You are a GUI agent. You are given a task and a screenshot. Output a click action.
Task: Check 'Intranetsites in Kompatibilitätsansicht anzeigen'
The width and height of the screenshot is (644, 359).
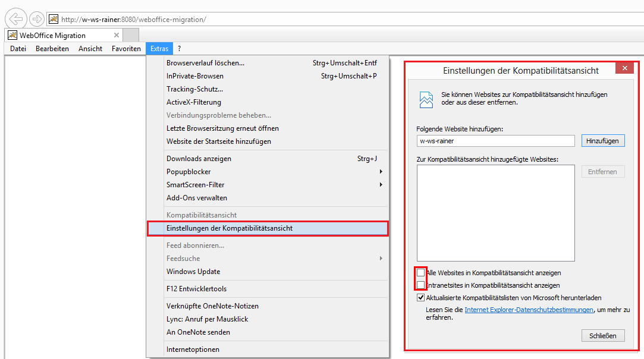tap(420, 284)
